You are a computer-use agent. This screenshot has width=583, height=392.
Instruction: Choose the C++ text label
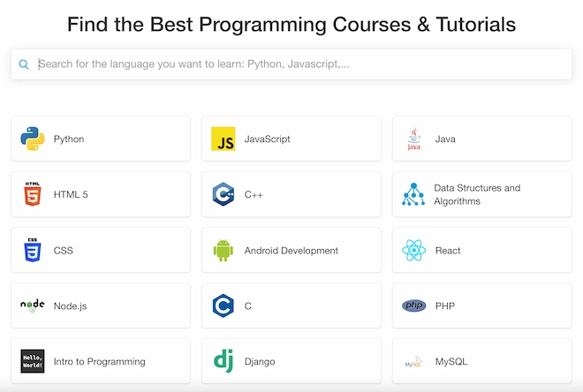click(x=254, y=195)
